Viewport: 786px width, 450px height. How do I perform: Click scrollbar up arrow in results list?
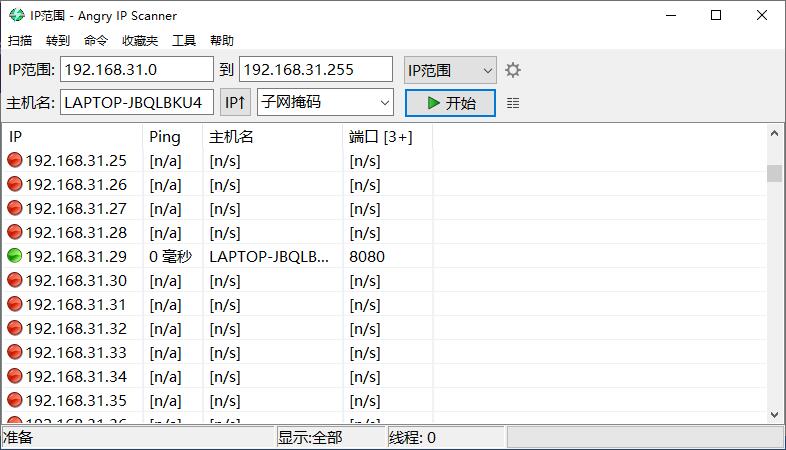(774, 133)
